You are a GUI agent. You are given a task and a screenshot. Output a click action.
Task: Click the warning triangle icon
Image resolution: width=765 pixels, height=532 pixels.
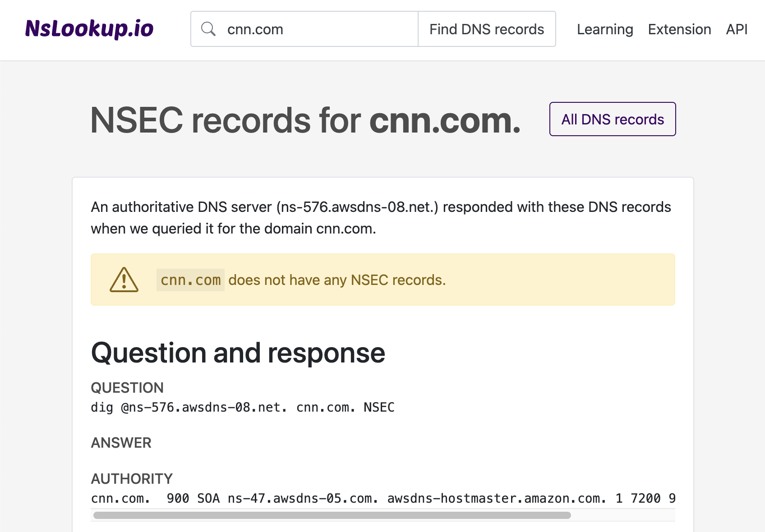pos(123,280)
